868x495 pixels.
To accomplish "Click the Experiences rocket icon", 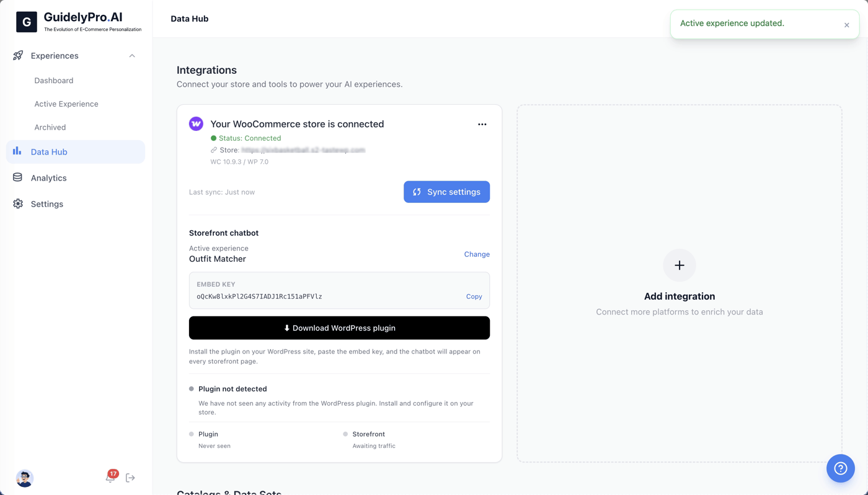I will point(18,56).
